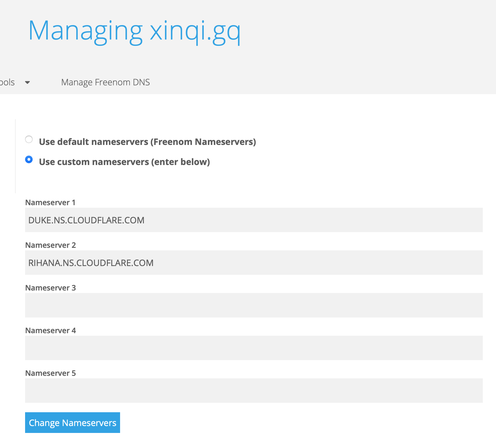Click the Nameserver 1 input field
Screen dimensions: 496x448
pyautogui.click(x=254, y=220)
